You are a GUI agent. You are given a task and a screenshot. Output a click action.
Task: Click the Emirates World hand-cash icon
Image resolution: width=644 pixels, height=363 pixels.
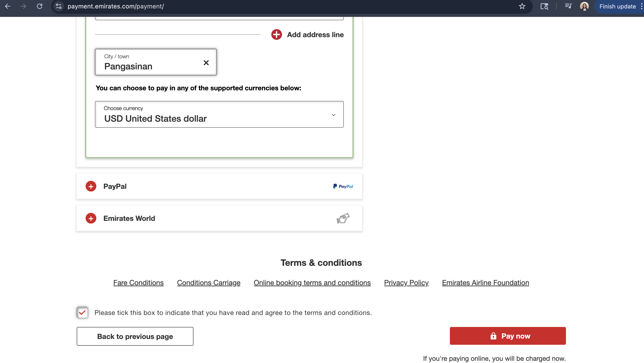[x=343, y=218]
